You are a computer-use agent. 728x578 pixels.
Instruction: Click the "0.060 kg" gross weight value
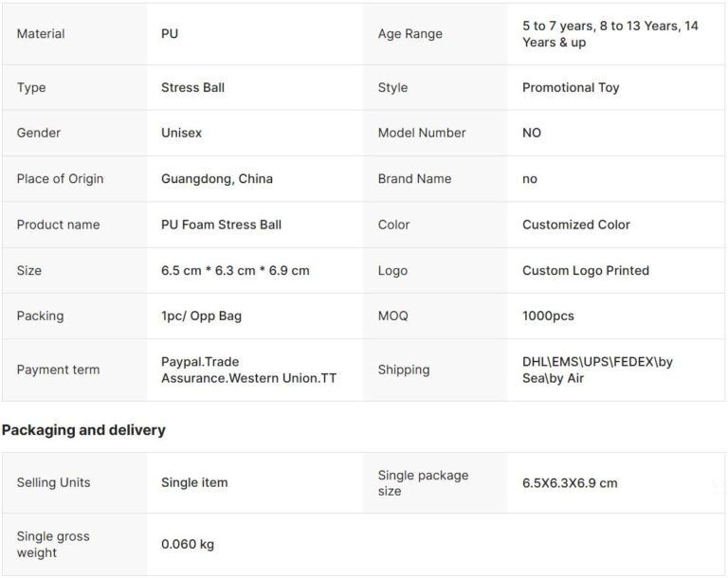coord(188,544)
